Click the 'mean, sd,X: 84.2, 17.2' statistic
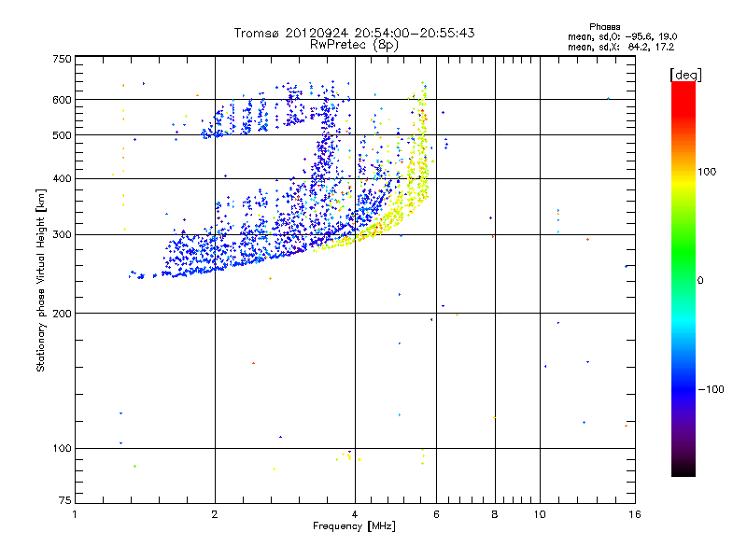Image resolution: width=747 pixels, height=560 pixels. tap(621, 47)
